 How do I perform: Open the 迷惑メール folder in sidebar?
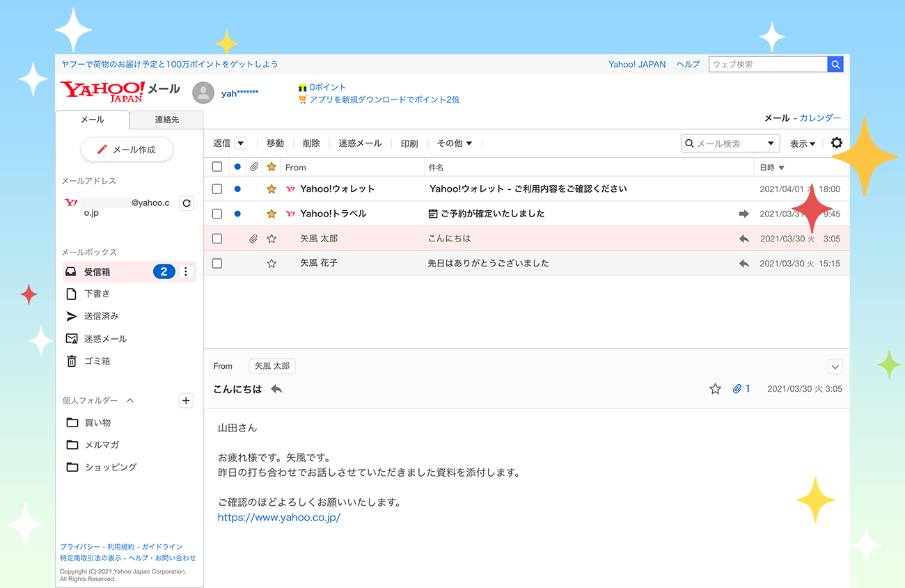point(96,339)
